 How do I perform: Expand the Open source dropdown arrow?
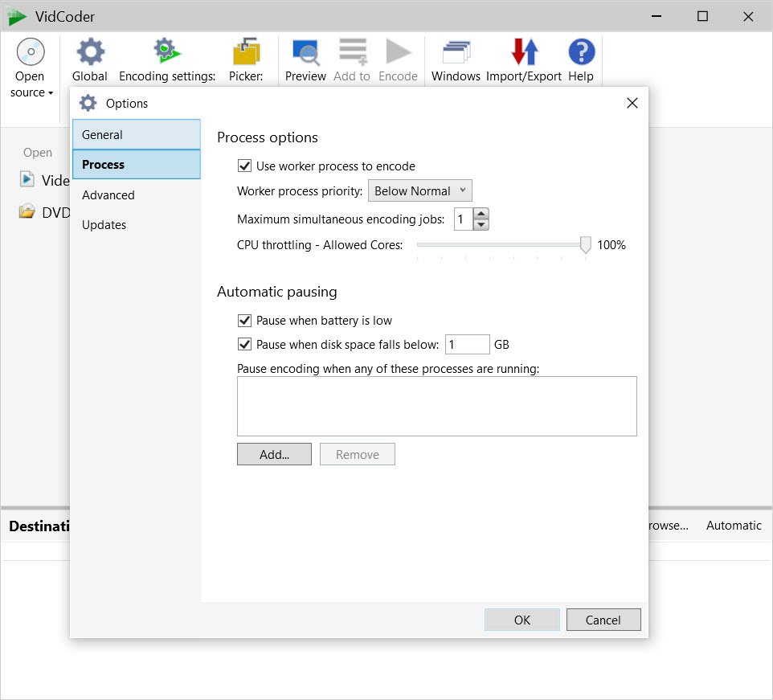(51, 93)
